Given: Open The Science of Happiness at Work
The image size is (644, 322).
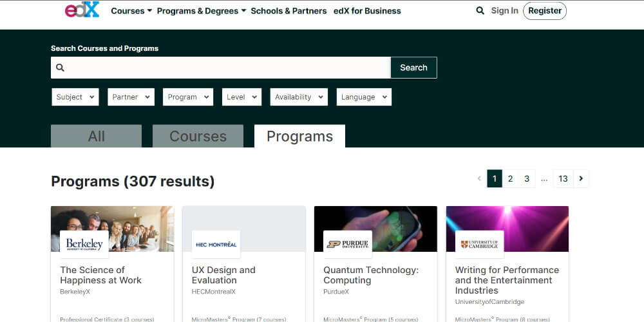Looking at the screenshot, I should [100, 275].
